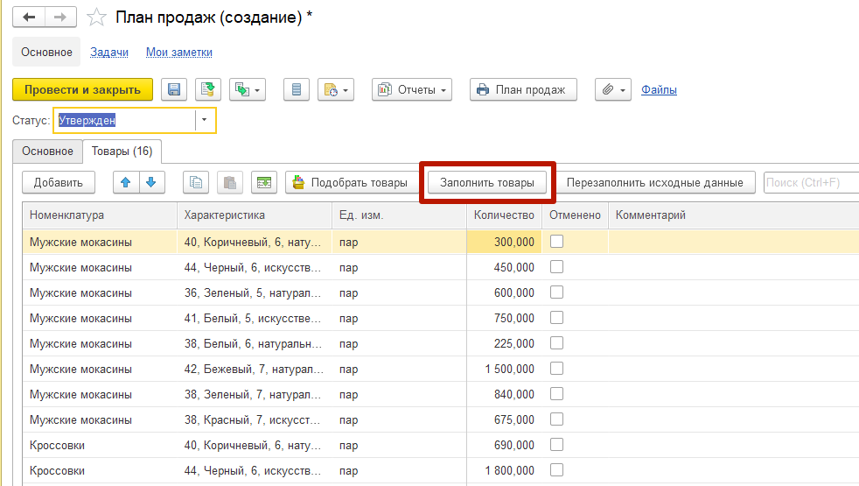This screenshot has height=486, width=859.
Task: Go forward with the right arrow button
Action: tap(60, 18)
